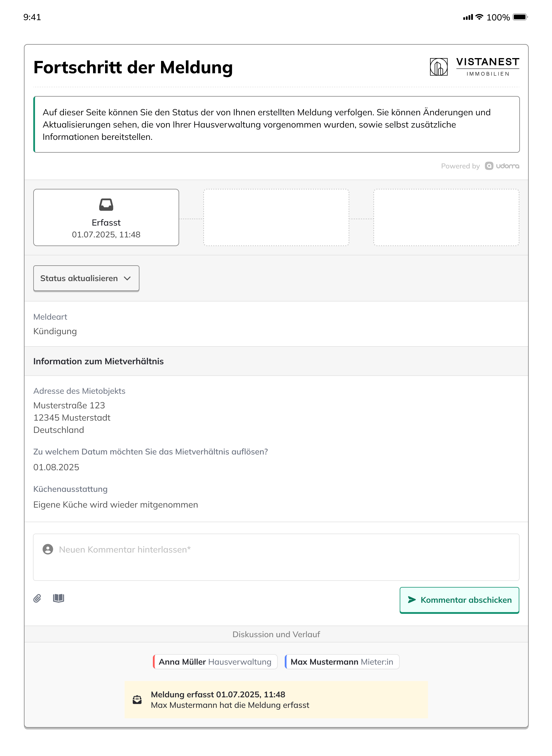Click the inbox icon in Erfasst step
This screenshot has height=756, width=552.
[106, 205]
